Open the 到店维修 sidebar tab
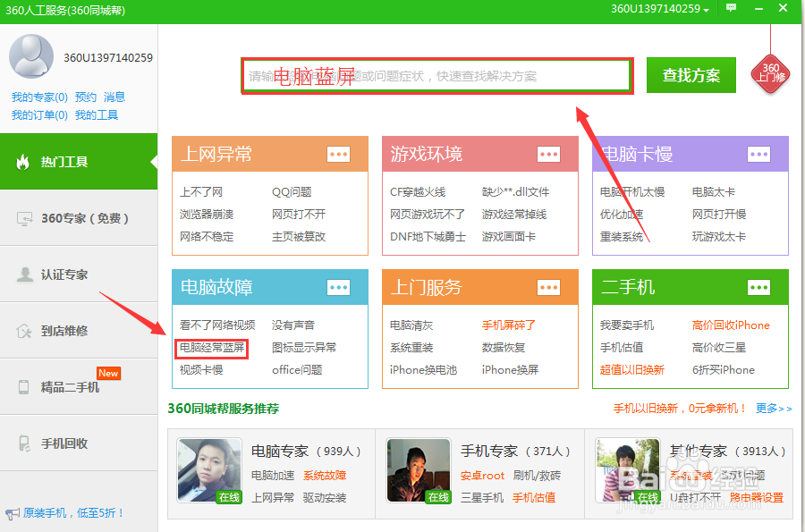Viewport: 805px width, 532px height. [x=79, y=331]
